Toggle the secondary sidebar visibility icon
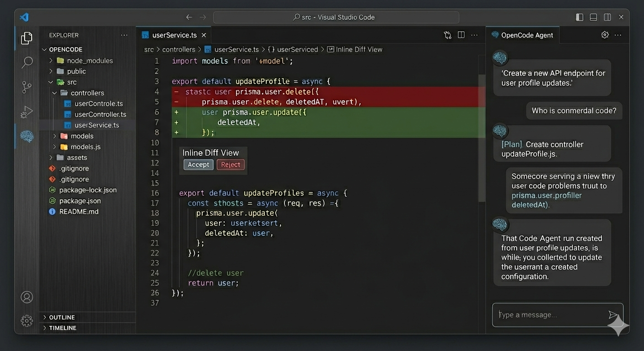Image resolution: width=644 pixels, height=351 pixels. (607, 16)
